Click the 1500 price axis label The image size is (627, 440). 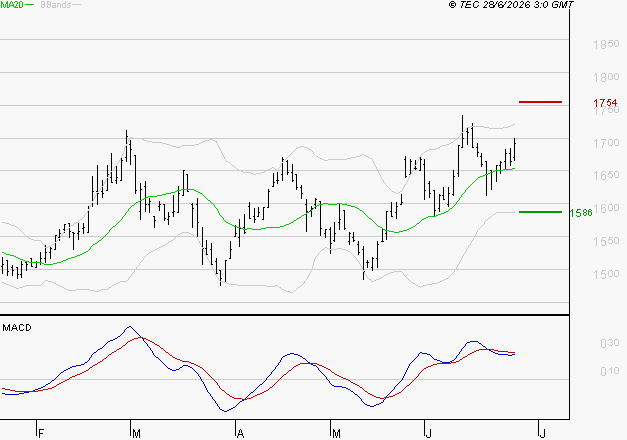tap(606, 274)
